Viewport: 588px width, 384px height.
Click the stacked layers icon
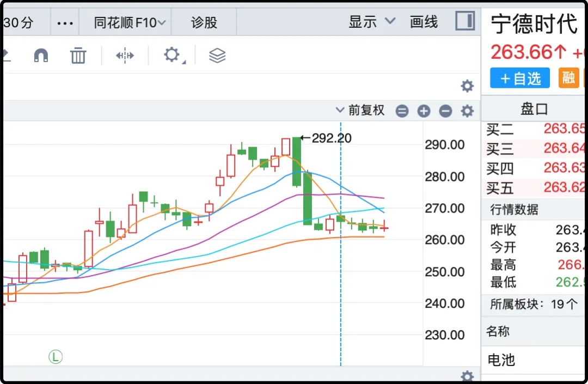[217, 56]
